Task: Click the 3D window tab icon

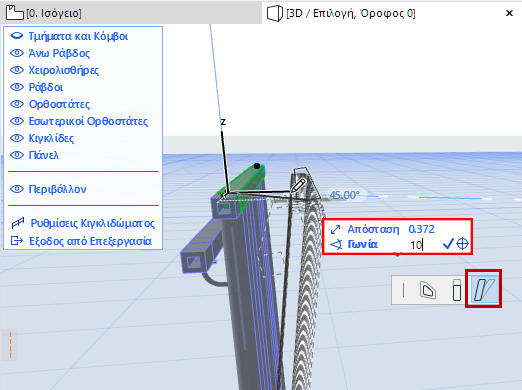Action: click(x=275, y=14)
